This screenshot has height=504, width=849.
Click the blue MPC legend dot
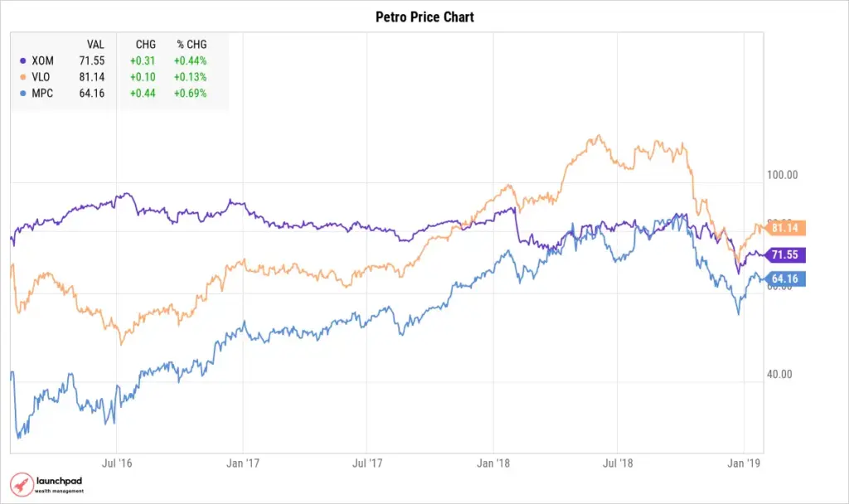click(x=21, y=94)
